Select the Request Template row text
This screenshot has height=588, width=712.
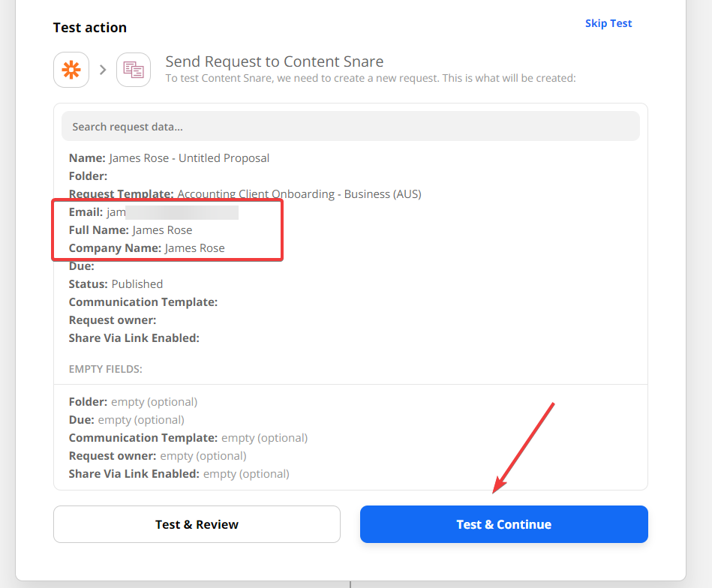[x=245, y=194]
